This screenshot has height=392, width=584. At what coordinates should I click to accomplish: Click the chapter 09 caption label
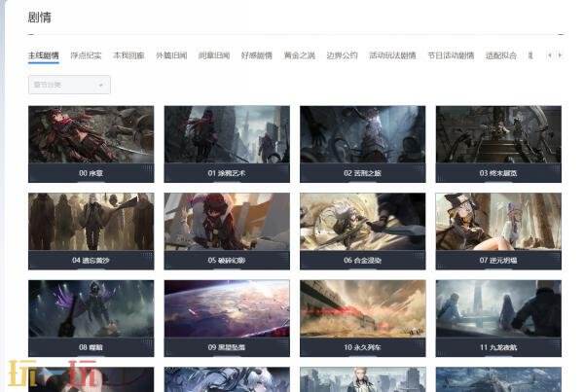pyautogui.click(x=227, y=347)
